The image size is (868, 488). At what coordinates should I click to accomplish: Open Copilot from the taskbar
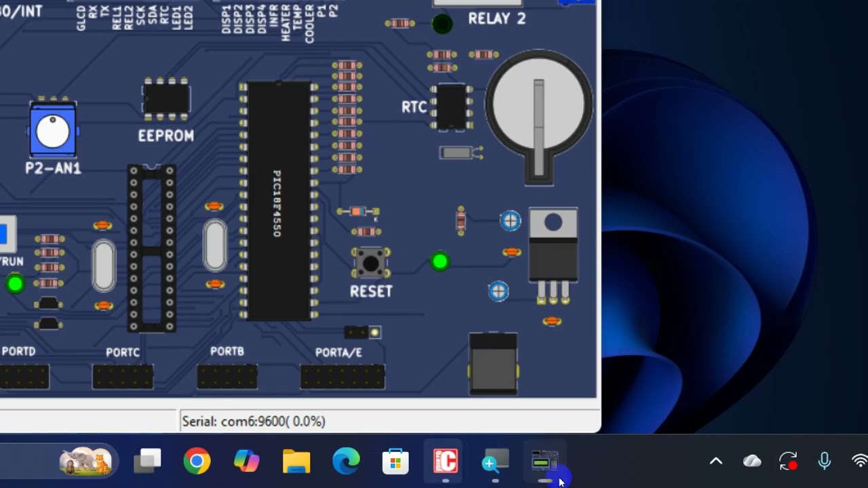click(246, 462)
